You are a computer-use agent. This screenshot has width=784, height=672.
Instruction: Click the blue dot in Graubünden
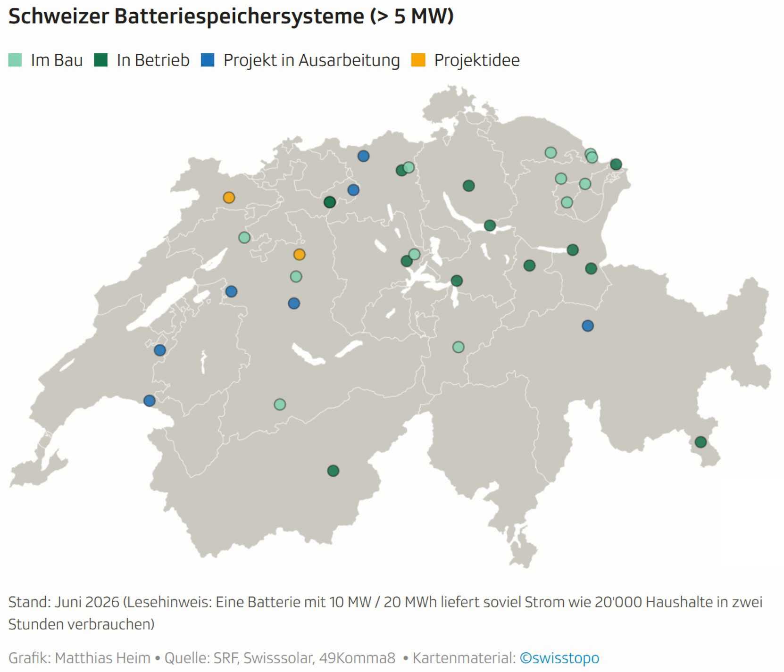coord(588,326)
